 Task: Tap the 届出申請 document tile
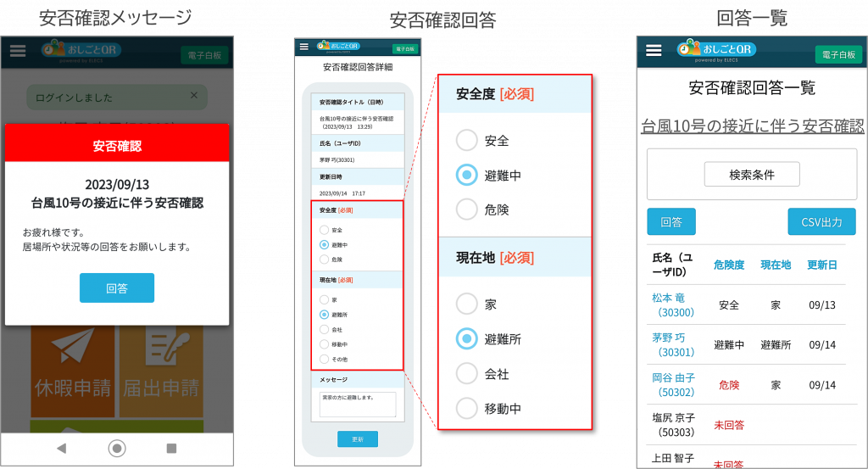(161, 370)
